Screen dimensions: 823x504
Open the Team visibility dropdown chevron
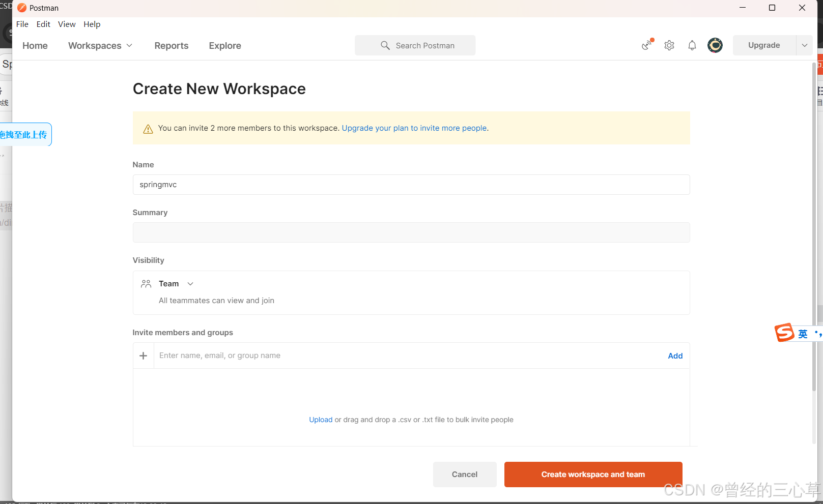pos(190,284)
